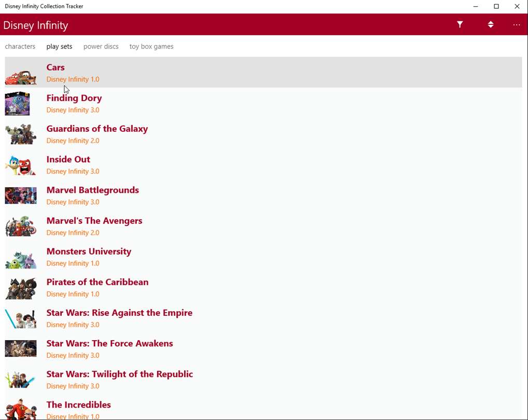Click the sort up-down arrows icon
The height and width of the screenshot is (420, 528).
tap(491, 24)
